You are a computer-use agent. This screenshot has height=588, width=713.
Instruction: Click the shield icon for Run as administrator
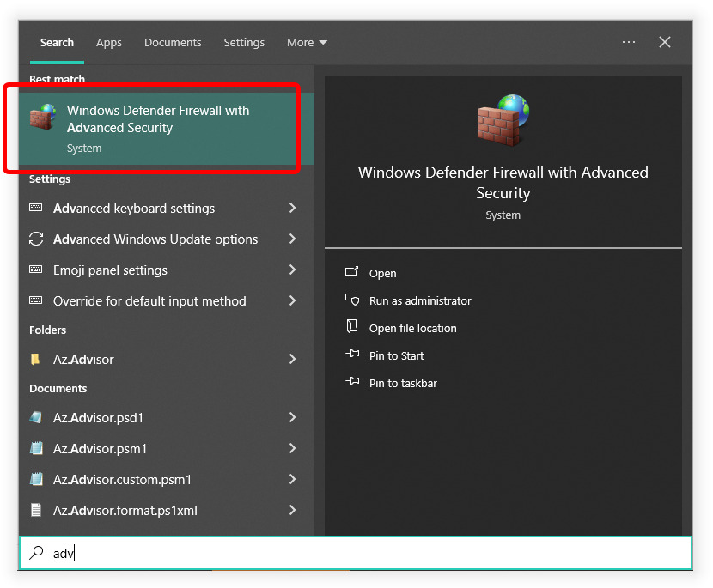coord(352,299)
